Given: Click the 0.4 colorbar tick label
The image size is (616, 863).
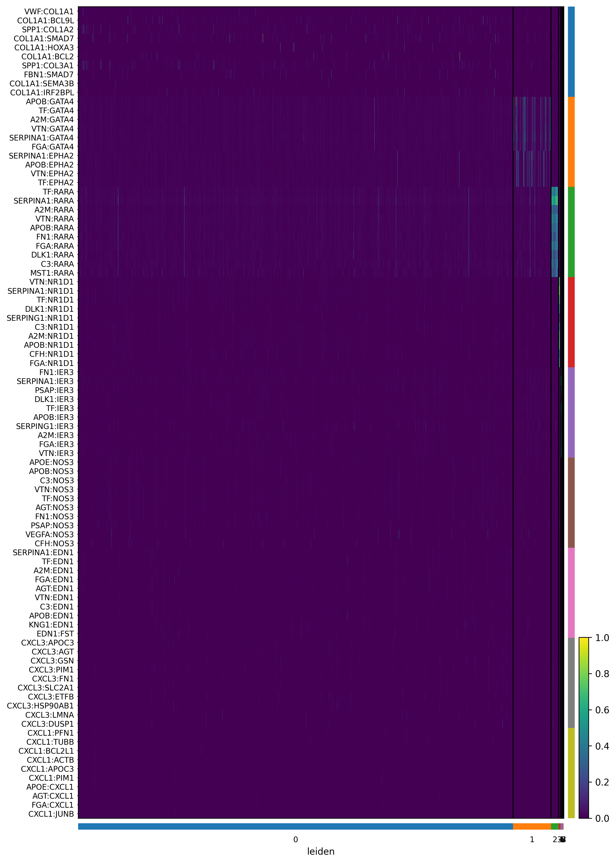Looking at the screenshot, I should (602, 746).
